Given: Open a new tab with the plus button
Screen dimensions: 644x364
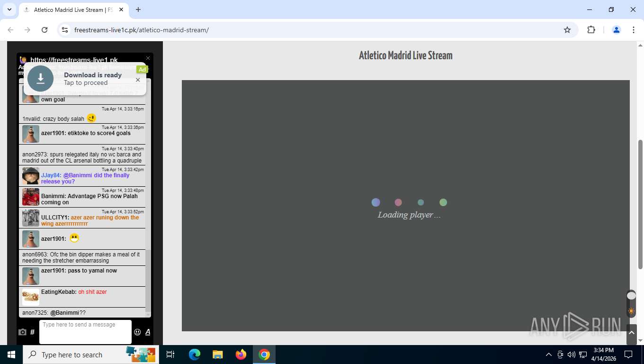Looking at the screenshot, I should pos(138,9).
